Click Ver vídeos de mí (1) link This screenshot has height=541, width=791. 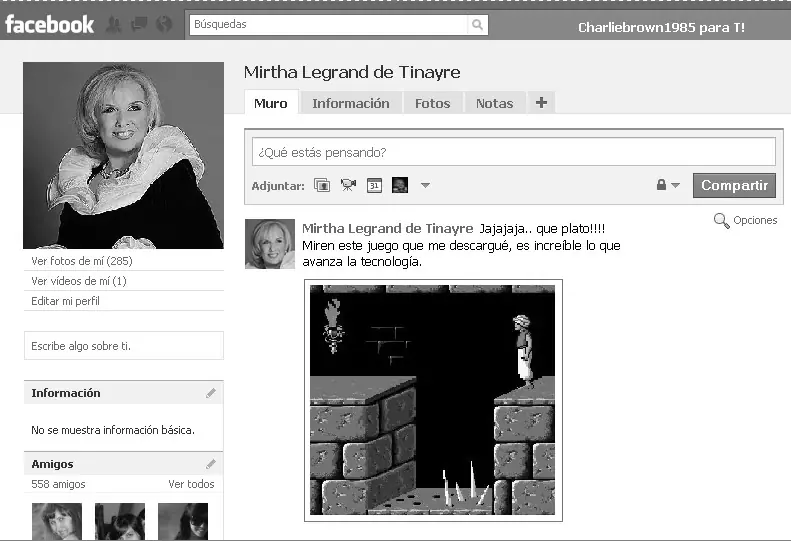(x=79, y=281)
